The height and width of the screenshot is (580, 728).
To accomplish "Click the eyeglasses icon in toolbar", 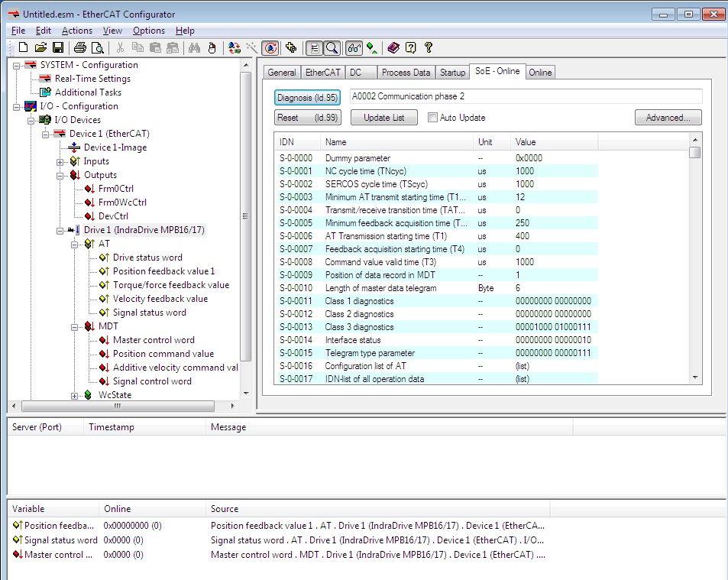I will click(354, 48).
